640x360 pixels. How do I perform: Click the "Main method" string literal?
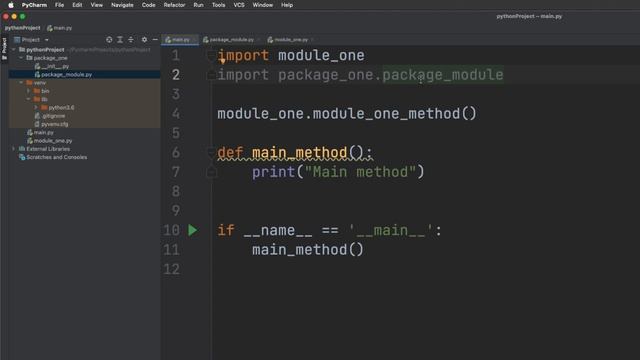click(360, 172)
